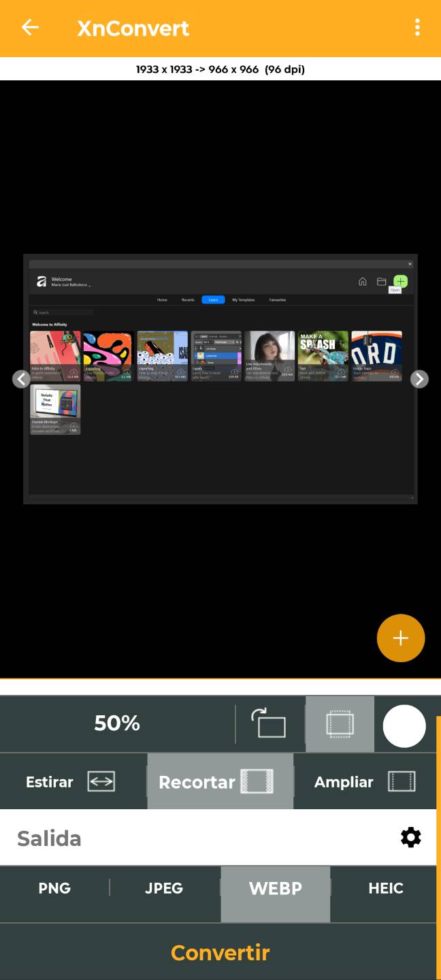Tap the Affinity screenshot preview image
The height and width of the screenshot is (980, 441).
coord(220,378)
